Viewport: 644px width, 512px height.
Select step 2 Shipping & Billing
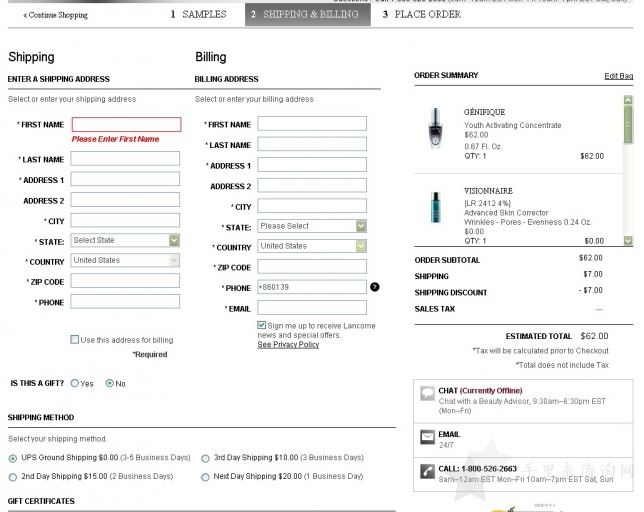pos(308,14)
